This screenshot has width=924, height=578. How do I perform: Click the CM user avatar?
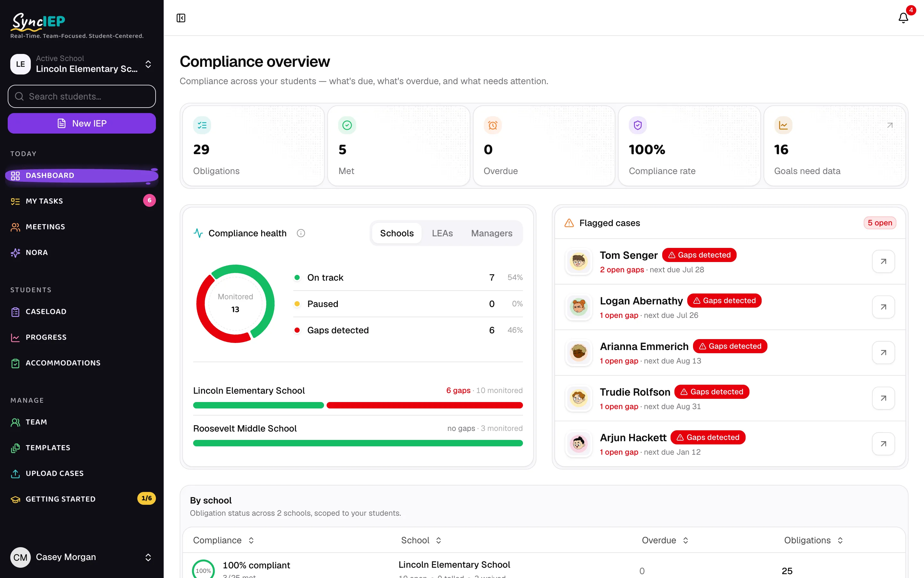click(x=21, y=557)
